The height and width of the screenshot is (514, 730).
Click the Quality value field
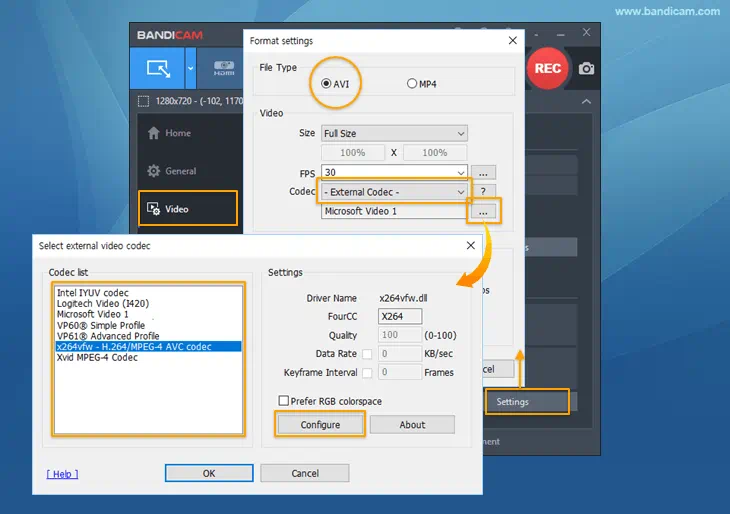coord(400,335)
